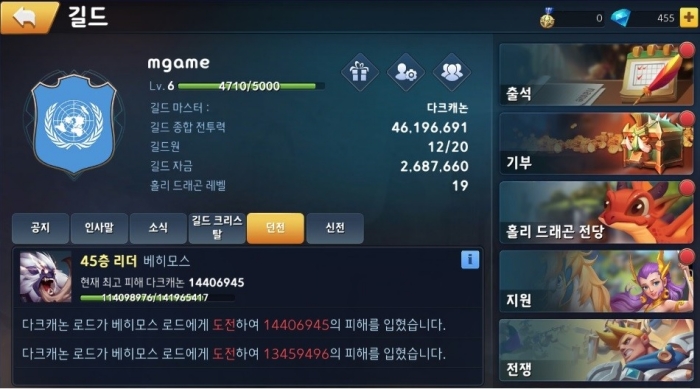The image size is (700, 389).
Task: Open the 지원 support banner
Action: point(596,281)
